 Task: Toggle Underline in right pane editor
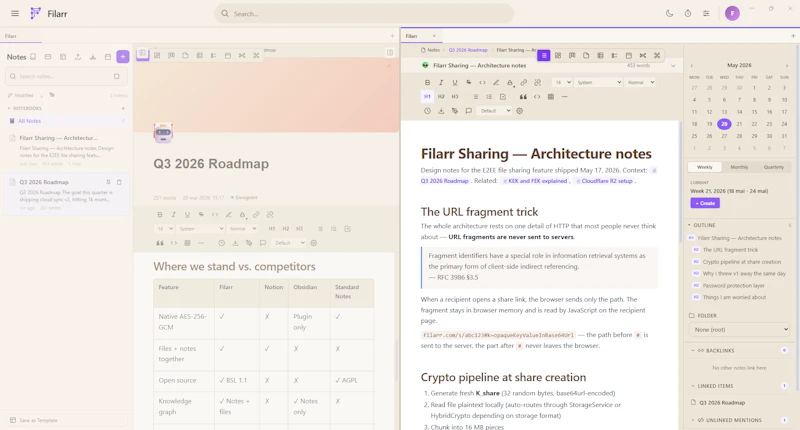455,82
